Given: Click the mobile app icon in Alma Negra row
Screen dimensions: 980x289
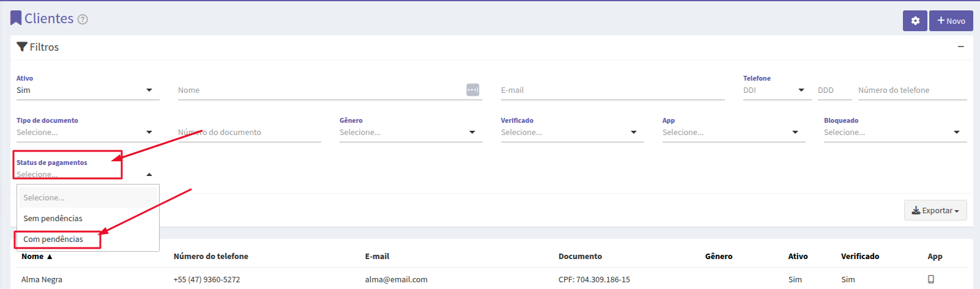Looking at the screenshot, I should pos(931,279).
